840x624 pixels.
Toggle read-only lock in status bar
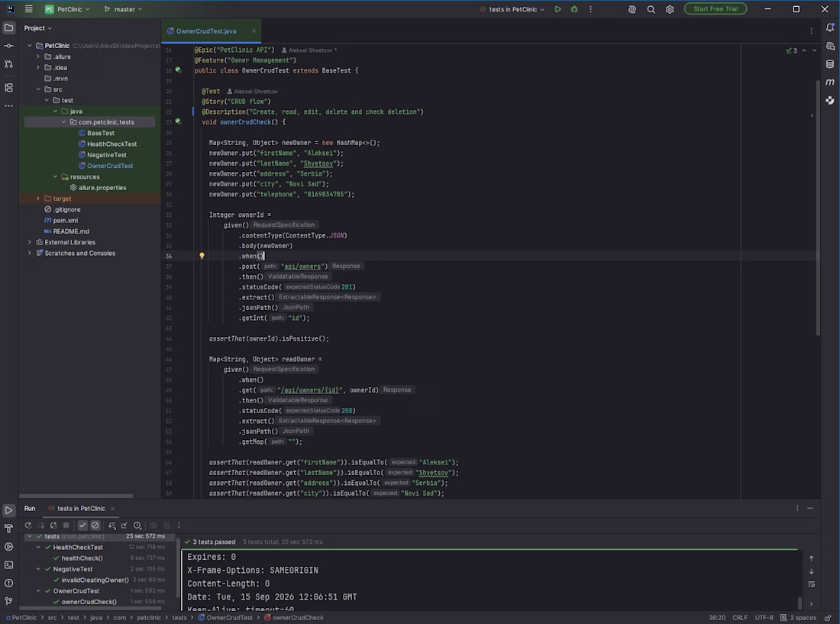(828, 618)
